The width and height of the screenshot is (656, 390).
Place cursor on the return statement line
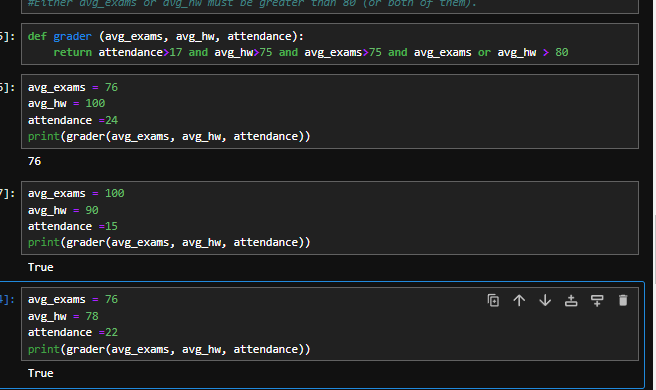310,52
